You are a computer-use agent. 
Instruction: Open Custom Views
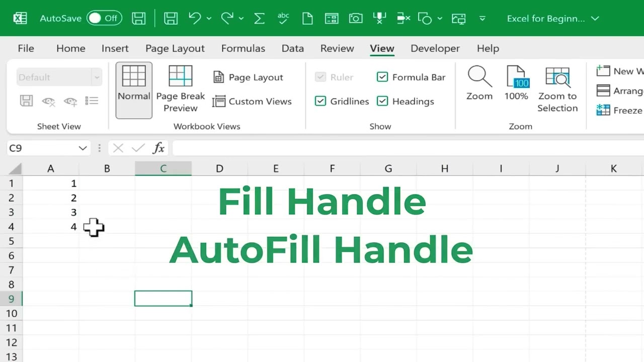[252, 102]
